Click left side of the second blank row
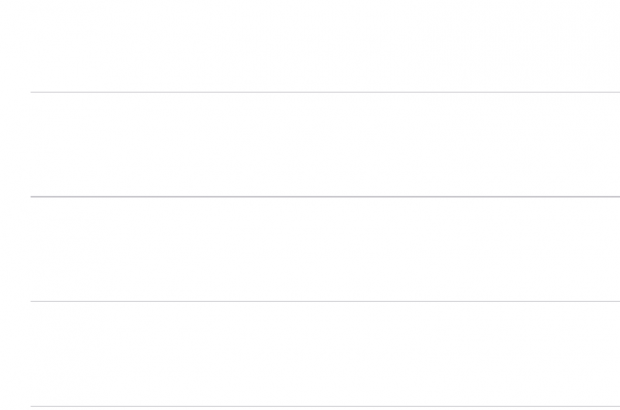The height and width of the screenshot is (410, 620). point(80,144)
